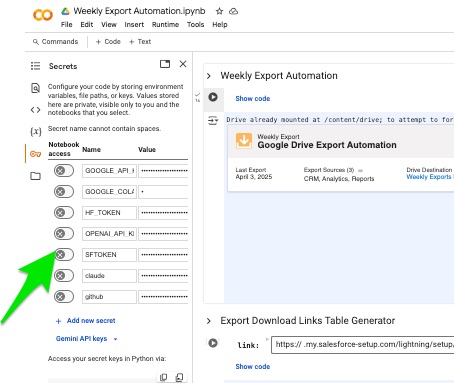Click the Export Sources (3) label
Image resolution: width=454 pixels, height=383 pixels.
pos(329,170)
